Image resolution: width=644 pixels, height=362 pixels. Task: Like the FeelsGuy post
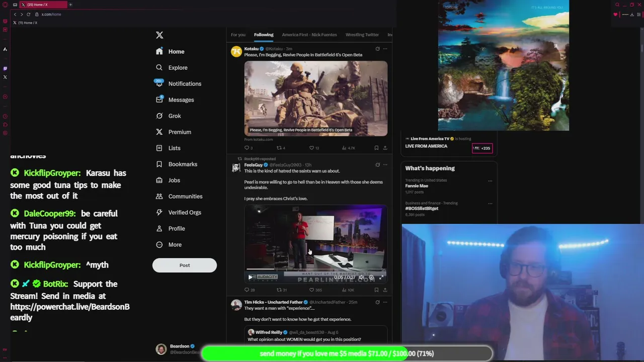click(315, 290)
